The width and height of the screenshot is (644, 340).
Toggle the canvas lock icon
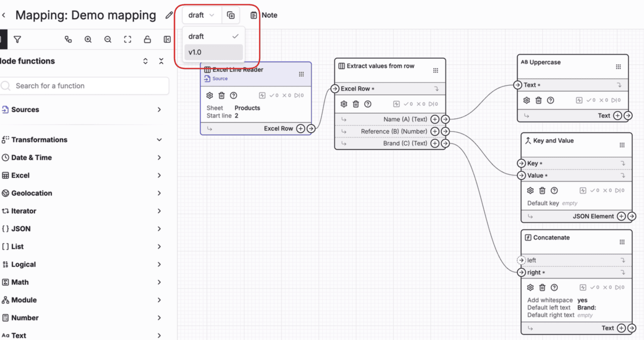point(147,39)
